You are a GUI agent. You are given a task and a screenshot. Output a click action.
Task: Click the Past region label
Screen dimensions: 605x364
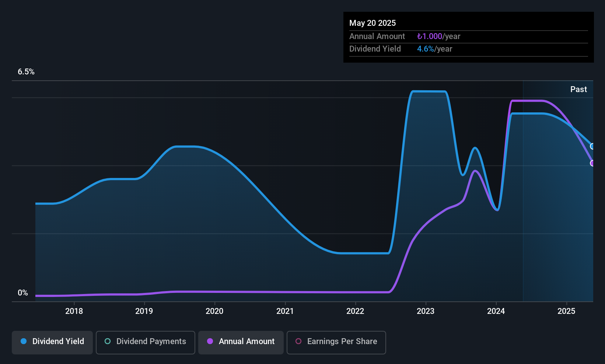click(x=578, y=89)
